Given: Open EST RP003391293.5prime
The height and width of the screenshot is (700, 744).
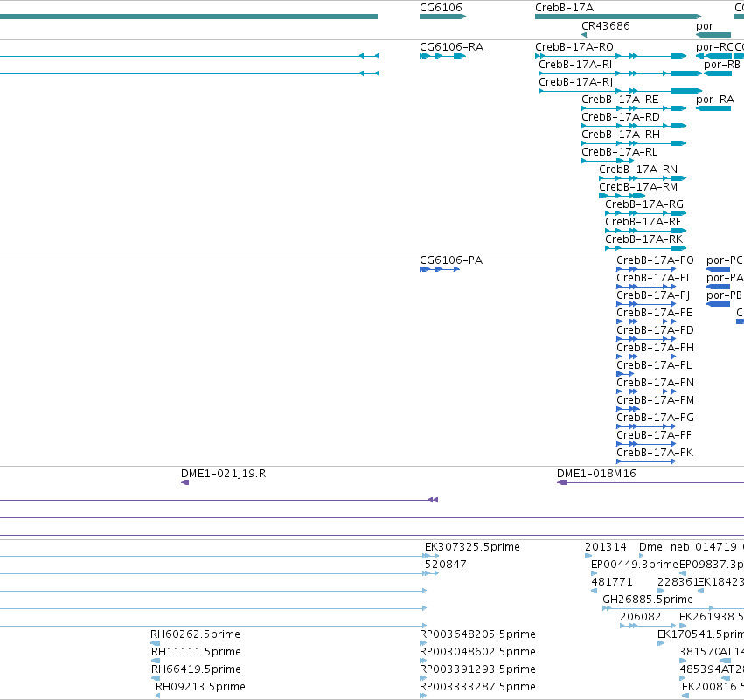Looking at the screenshot, I should [477, 669].
